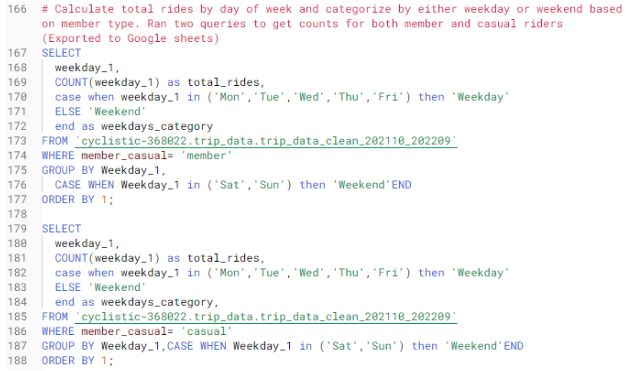This screenshot has width=629, height=371.
Task: Click 'weekdays_category' on line 172
Action: [x=157, y=126]
